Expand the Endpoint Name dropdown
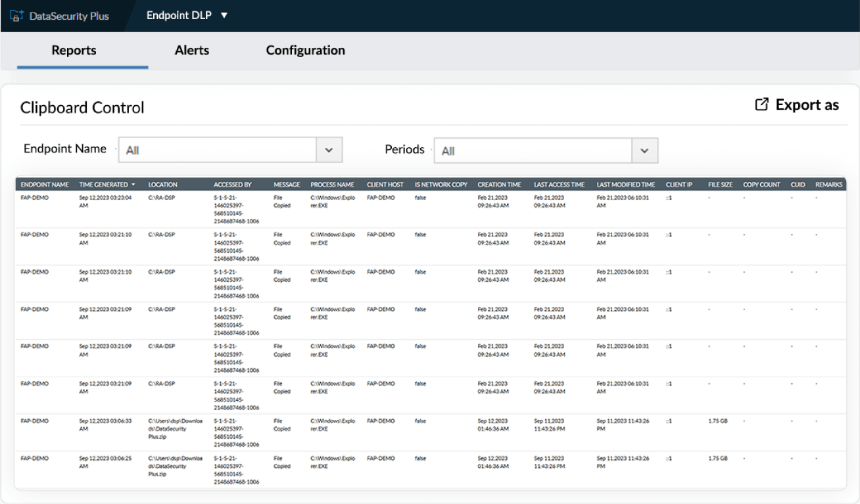 pyautogui.click(x=329, y=149)
